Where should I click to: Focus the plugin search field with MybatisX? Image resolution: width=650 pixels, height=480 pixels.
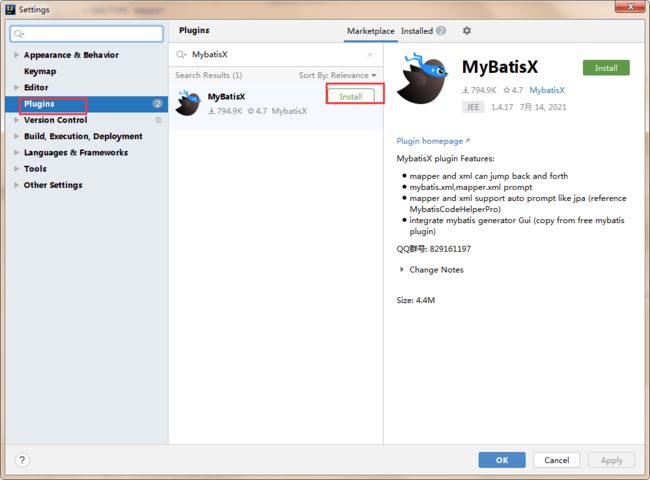click(x=276, y=55)
